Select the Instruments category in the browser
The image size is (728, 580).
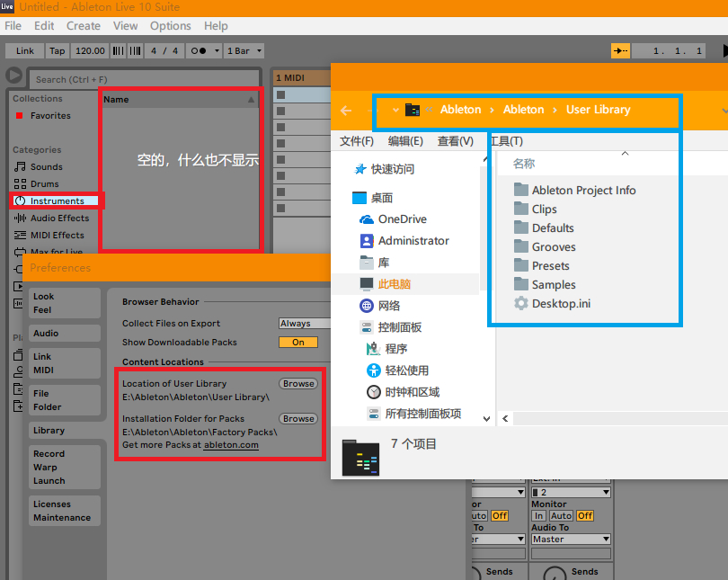tap(54, 201)
